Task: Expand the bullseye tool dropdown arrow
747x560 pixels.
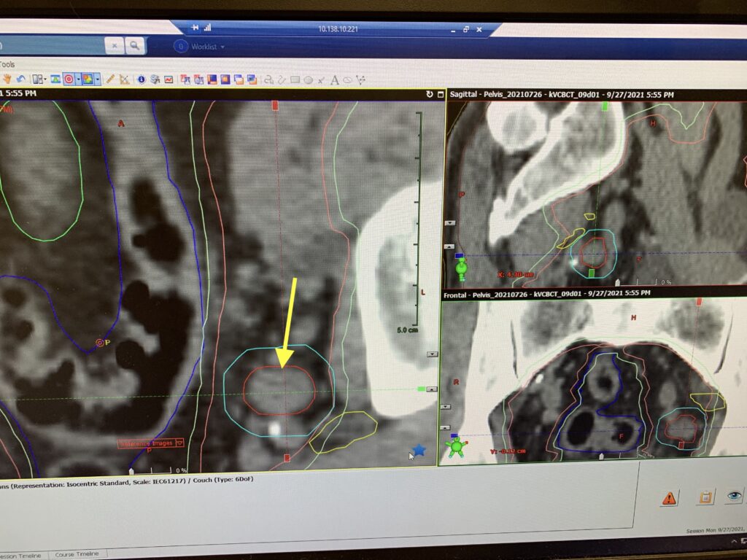Action: point(77,79)
